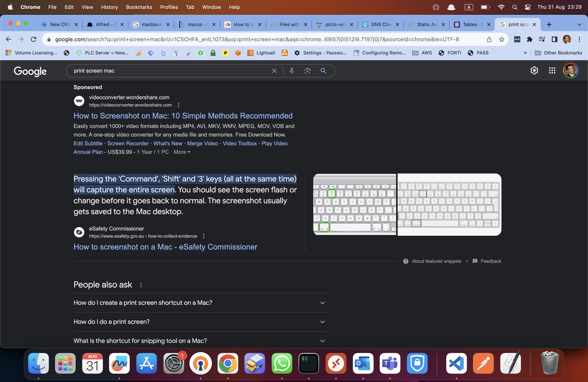Clear the search box with X icon

click(274, 71)
